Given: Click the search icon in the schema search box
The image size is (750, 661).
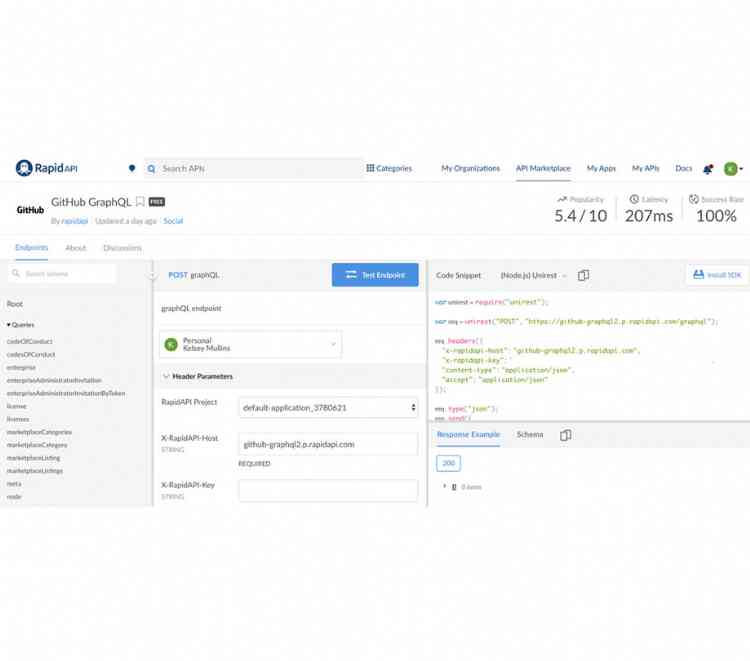Looking at the screenshot, I should tap(16, 273).
